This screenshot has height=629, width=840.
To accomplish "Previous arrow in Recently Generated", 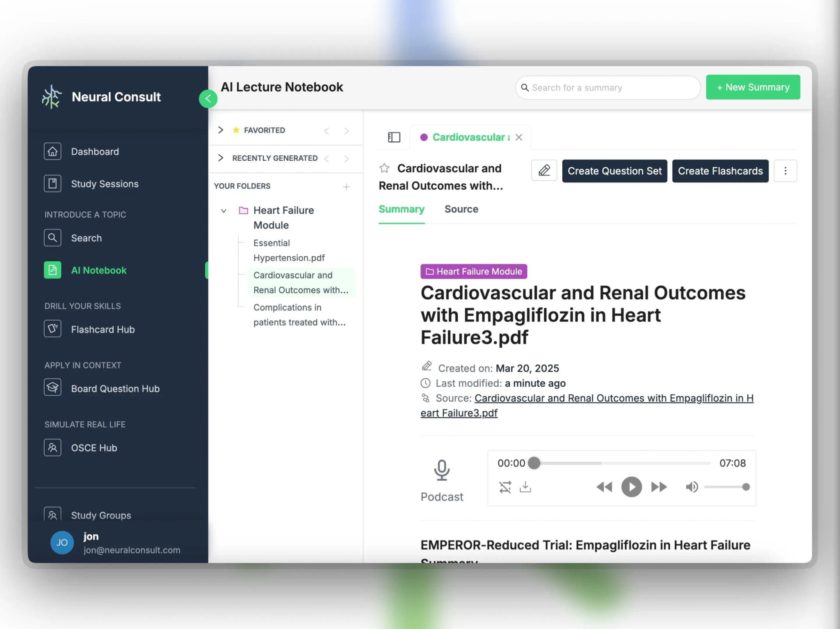I will 326,159.
